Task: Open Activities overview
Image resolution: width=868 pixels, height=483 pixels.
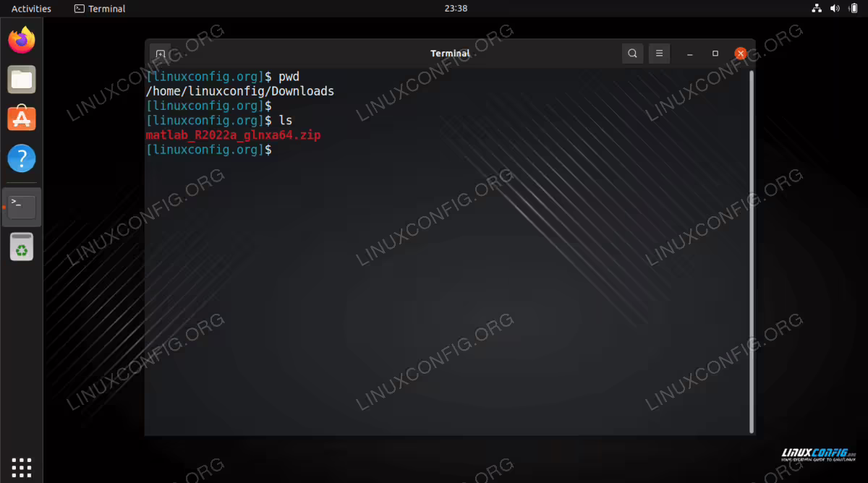Action: coord(31,9)
